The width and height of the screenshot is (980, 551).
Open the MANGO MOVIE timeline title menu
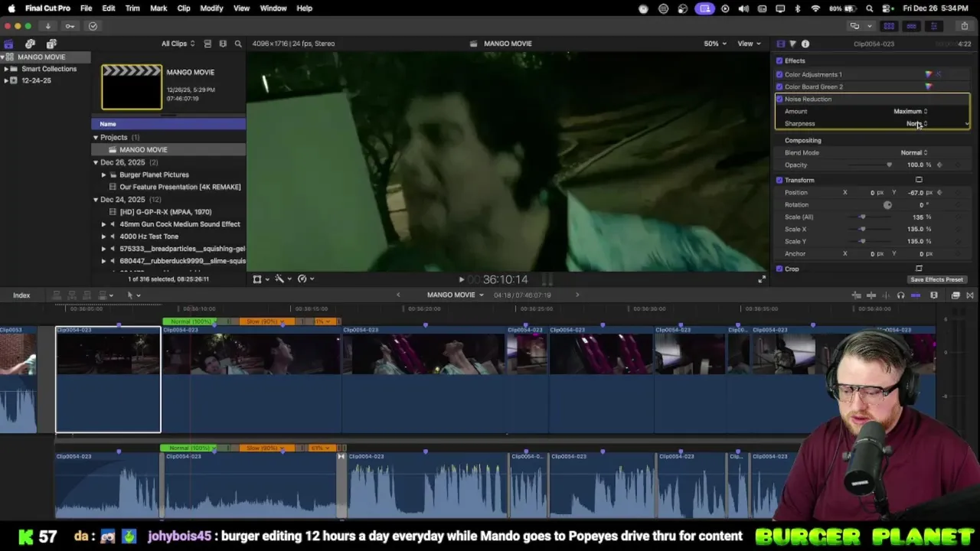[x=455, y=295]
